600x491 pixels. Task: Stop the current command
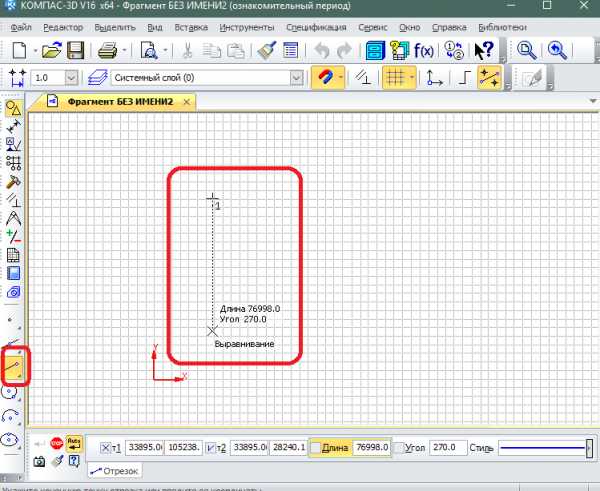pos(57,444)
